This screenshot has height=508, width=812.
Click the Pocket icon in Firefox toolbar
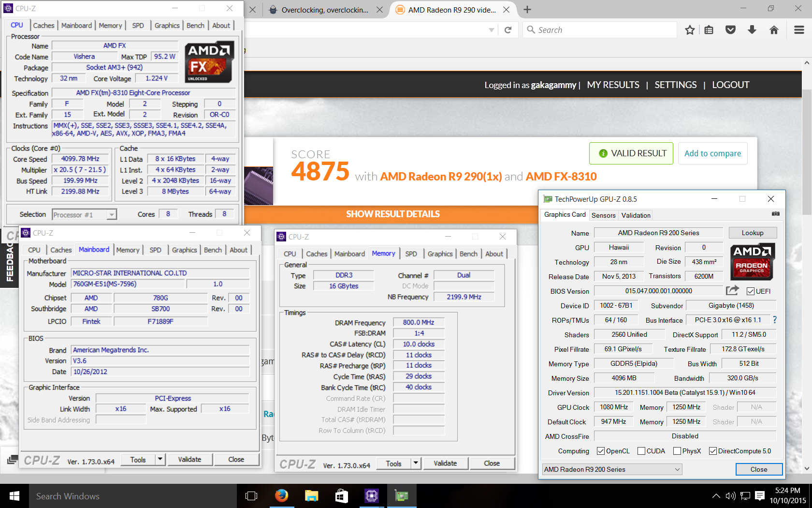(730, 30)
